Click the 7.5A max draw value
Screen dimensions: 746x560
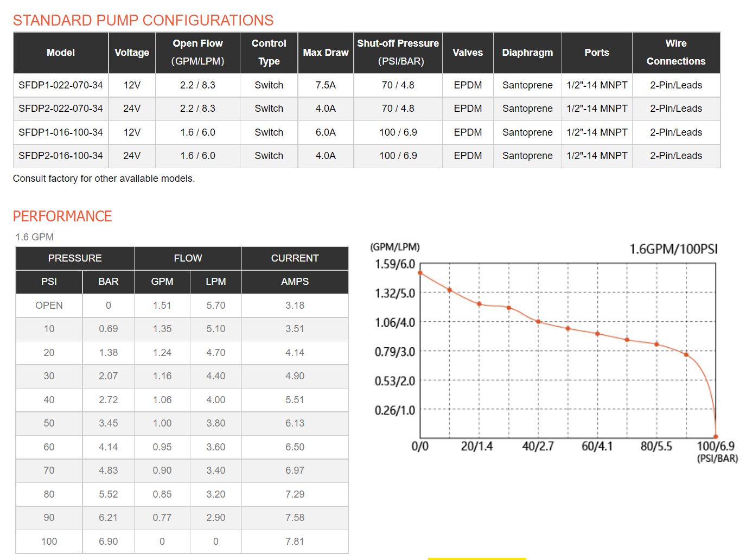pyautogui.click(x=326, y=85)
